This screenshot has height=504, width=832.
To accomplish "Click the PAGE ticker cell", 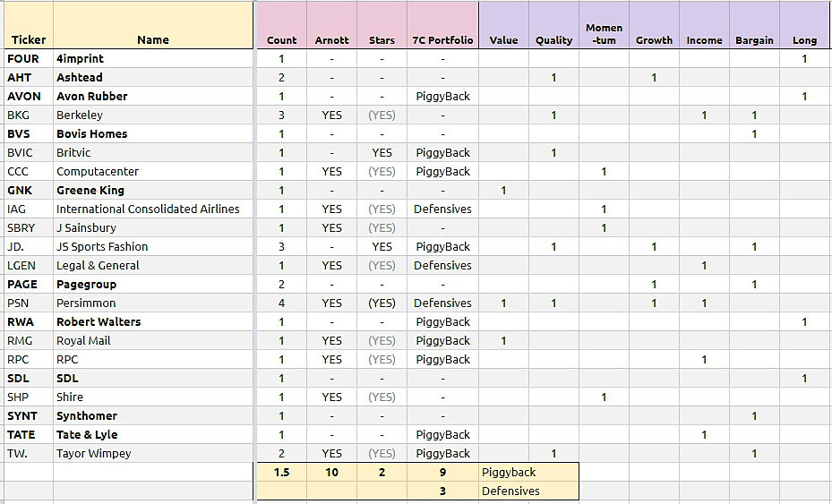I will [x=29, y=285].
